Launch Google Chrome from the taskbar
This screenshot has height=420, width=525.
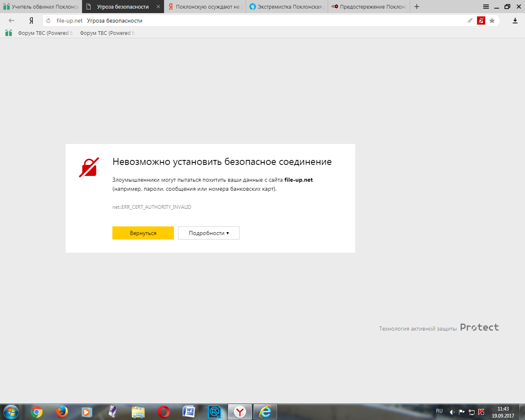[37, 411]
